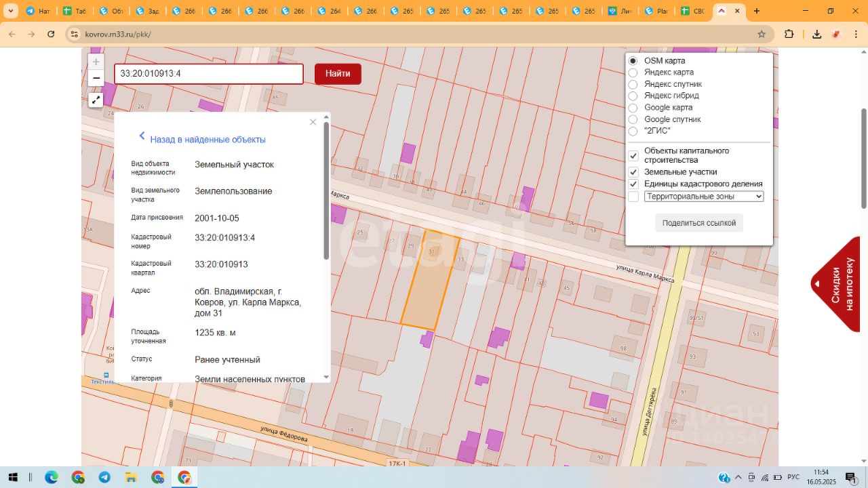Zoom in the map with plus button
868x488 pixels.
point(96,62)
